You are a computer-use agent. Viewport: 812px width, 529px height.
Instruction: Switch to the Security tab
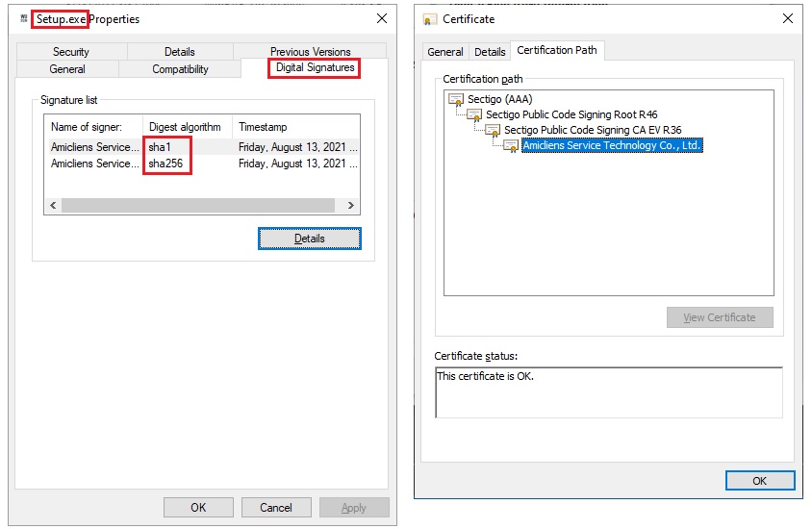coord(71,52)
